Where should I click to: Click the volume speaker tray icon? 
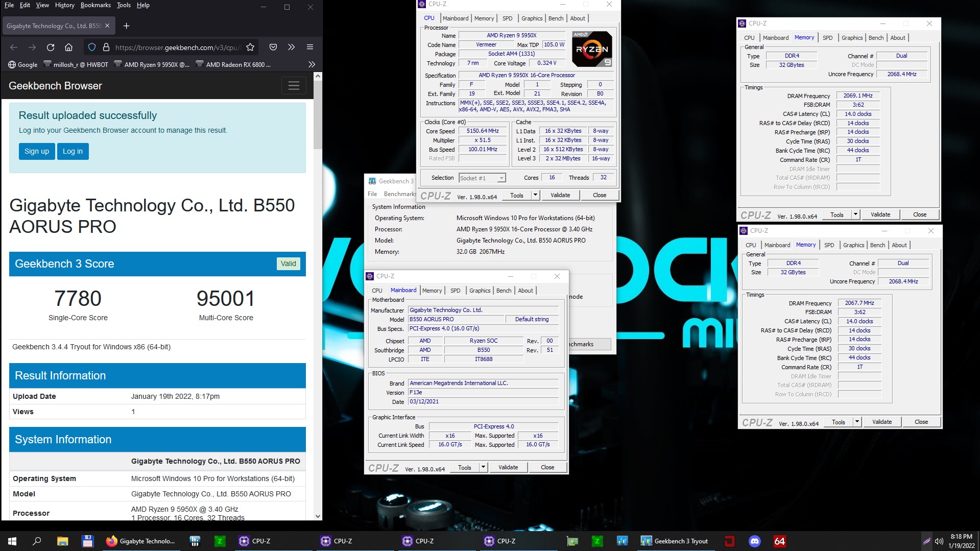tap(939, 541)
